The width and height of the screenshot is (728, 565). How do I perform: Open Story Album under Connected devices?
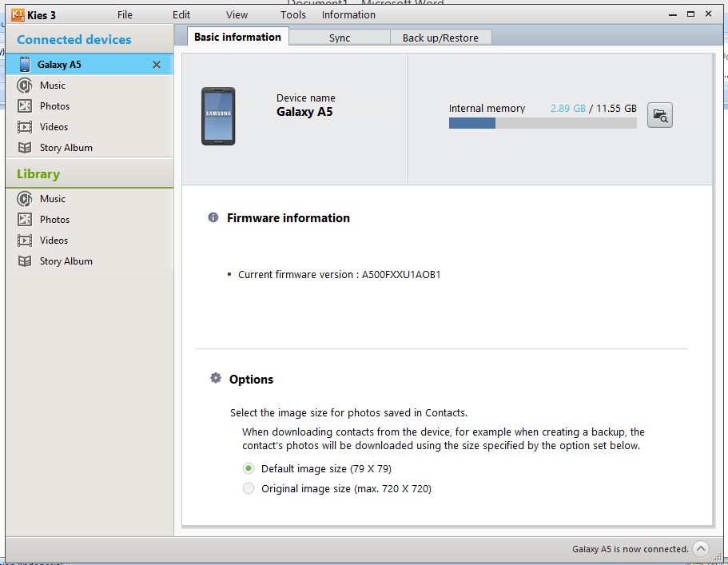point(66,147)
